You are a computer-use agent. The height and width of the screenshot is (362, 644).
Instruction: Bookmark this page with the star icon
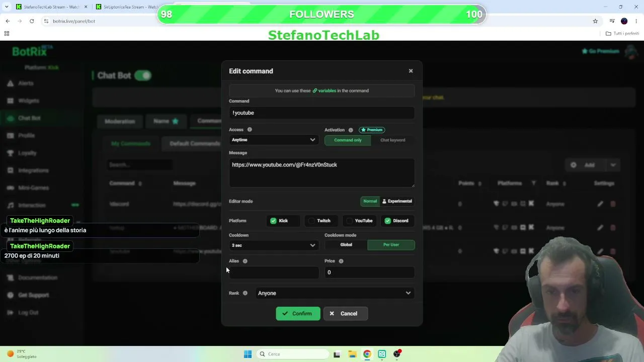click(x=595, y=21)
